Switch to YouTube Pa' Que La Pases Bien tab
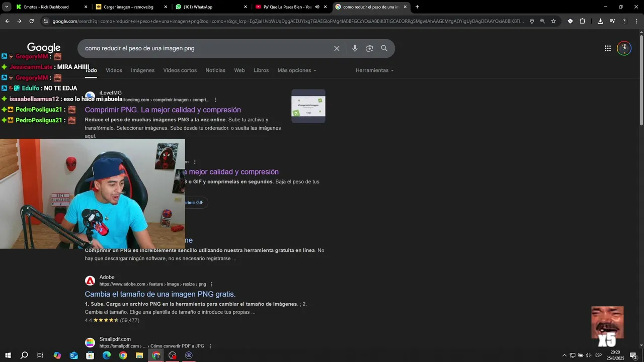 coord(291,7)
